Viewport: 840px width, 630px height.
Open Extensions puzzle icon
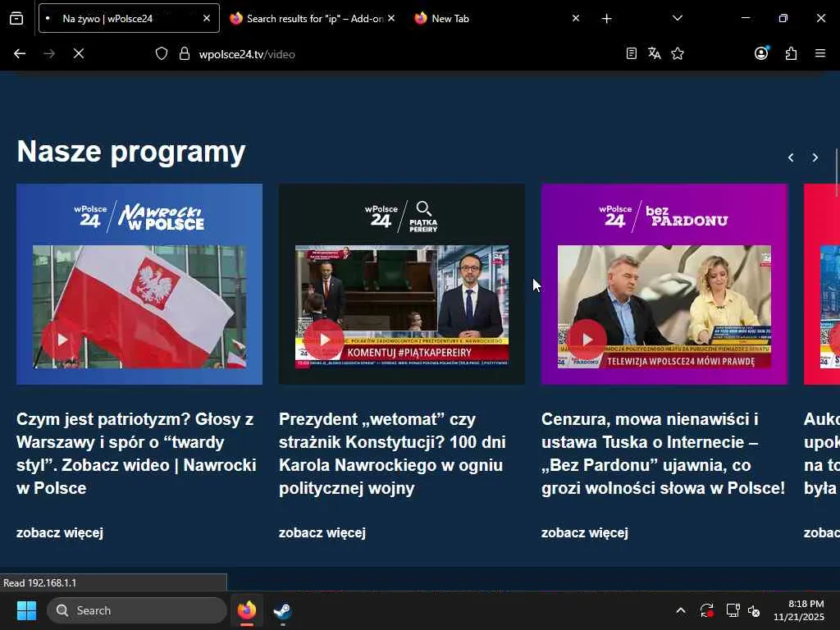point(792,53)
